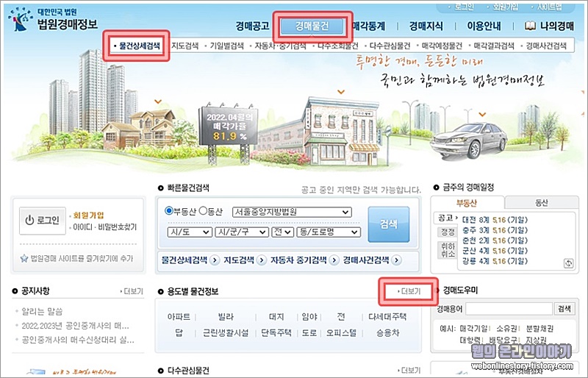Click 빌라 property type
The height and width of the screenshot is (378, 588).
click(x=226, y=317)
